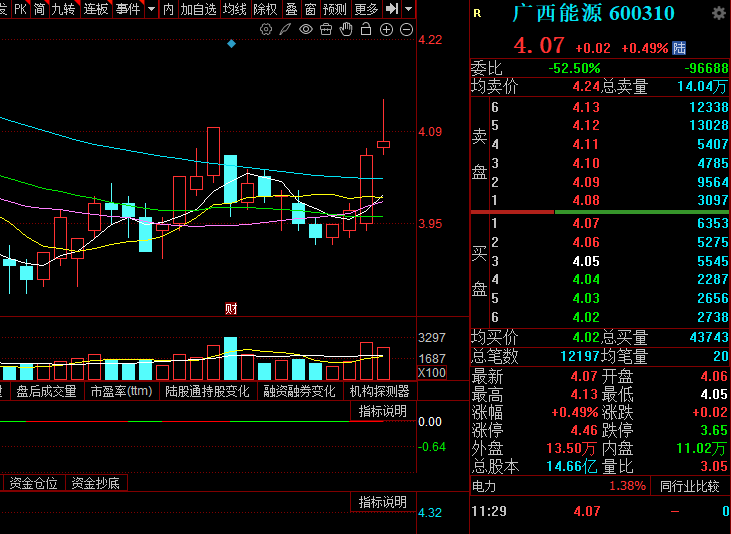The image size is (731, 534).
Task: Open the 预测 forecast button
Action: pos(335,8)
